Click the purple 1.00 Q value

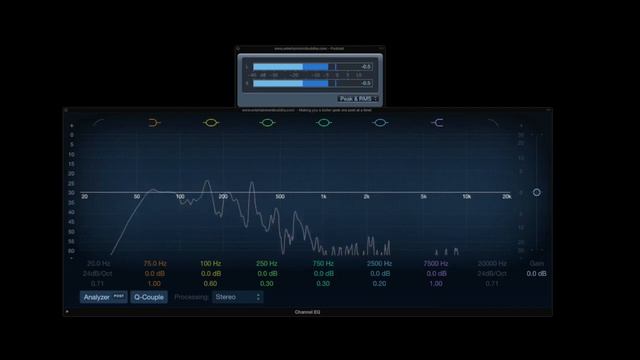436,283
